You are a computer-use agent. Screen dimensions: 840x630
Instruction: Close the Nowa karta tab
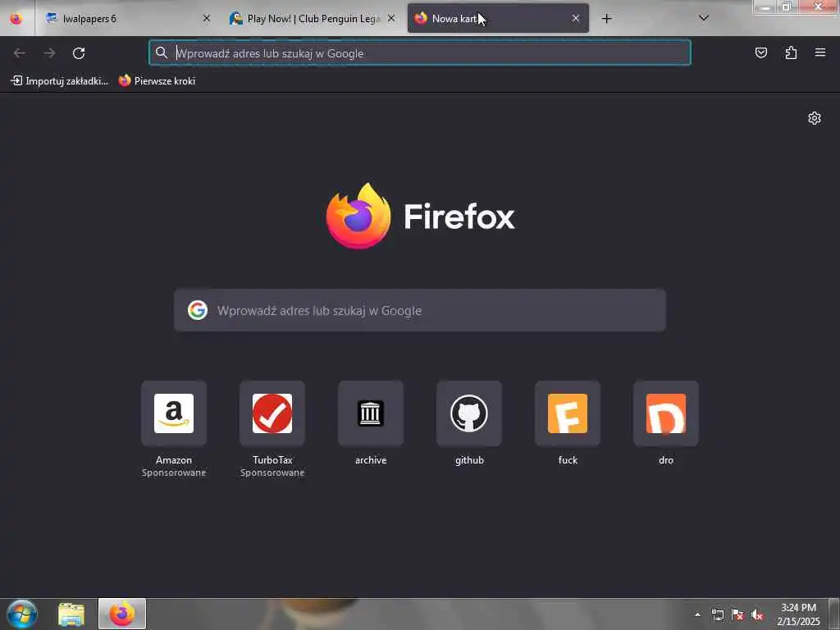click(x=575, y=19)
